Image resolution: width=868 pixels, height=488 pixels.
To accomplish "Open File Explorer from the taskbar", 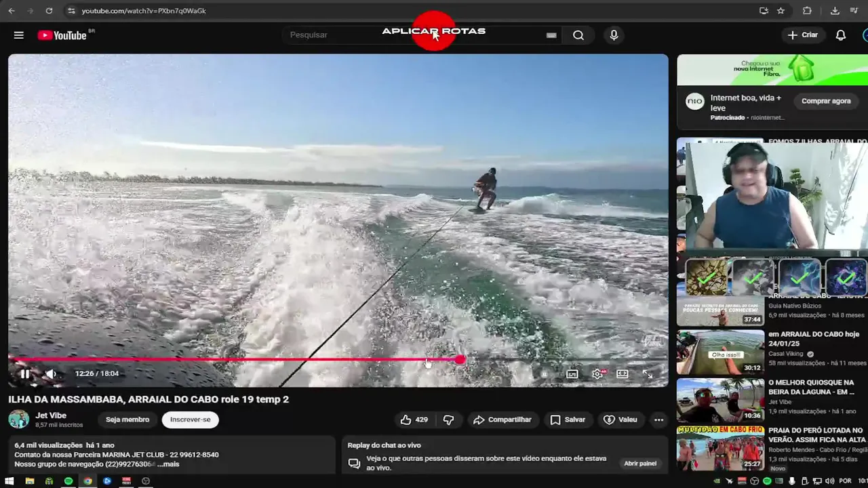I will [x=30, y=481].
